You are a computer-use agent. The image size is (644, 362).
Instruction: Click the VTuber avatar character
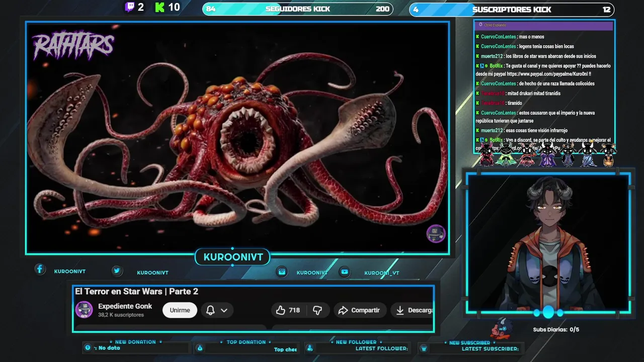(548, 244)
